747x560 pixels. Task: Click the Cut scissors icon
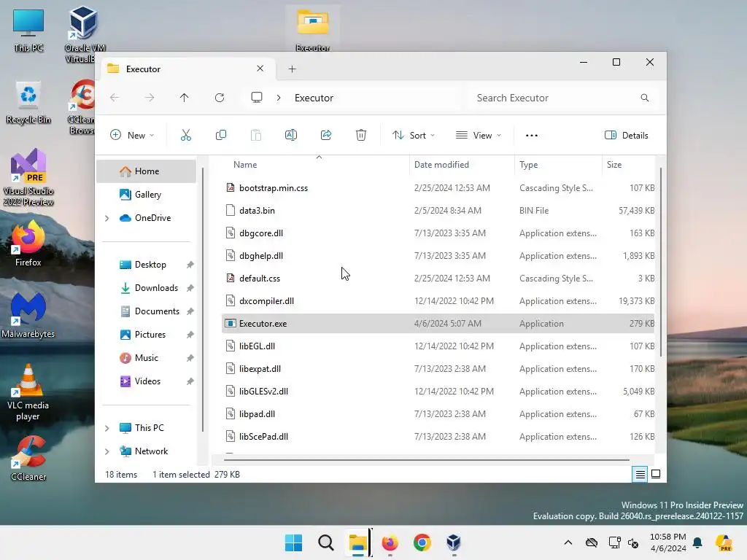coord(186,135)
